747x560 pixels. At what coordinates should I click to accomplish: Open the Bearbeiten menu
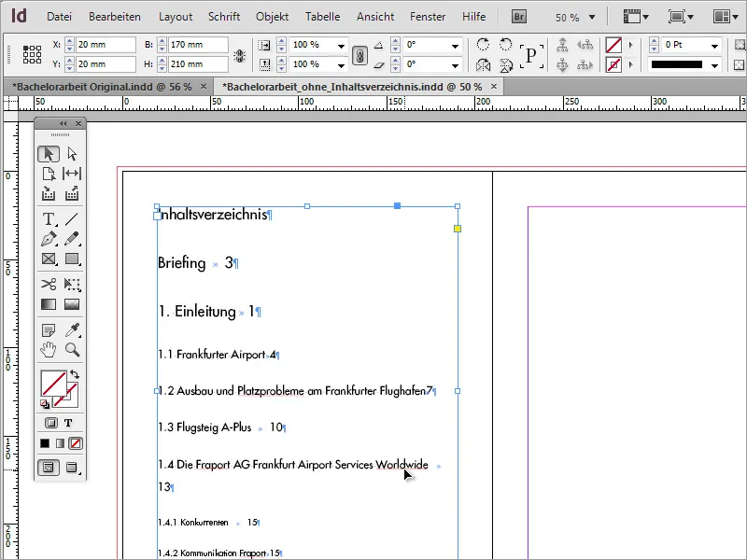(114, 17)
